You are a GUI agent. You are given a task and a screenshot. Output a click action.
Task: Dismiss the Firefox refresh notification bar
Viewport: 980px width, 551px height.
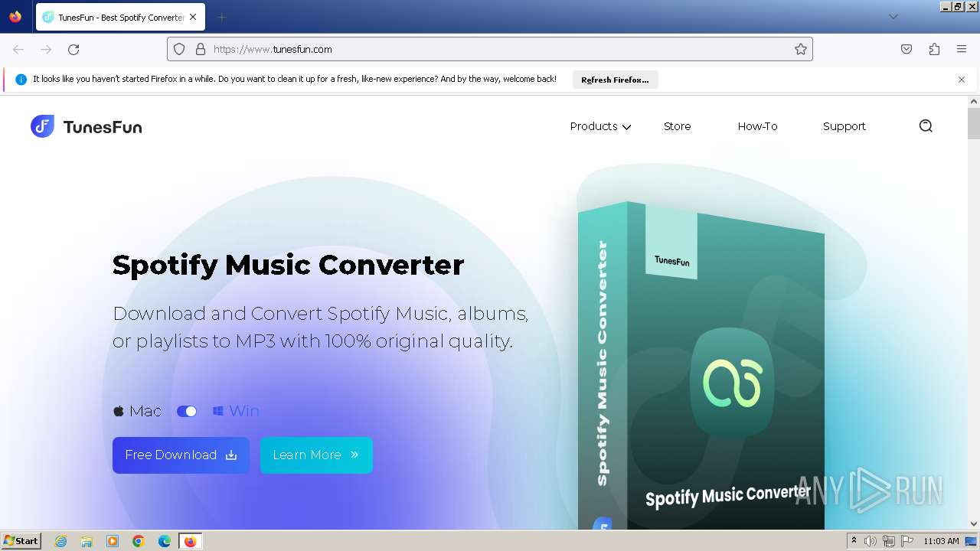[x=962, y=80]
